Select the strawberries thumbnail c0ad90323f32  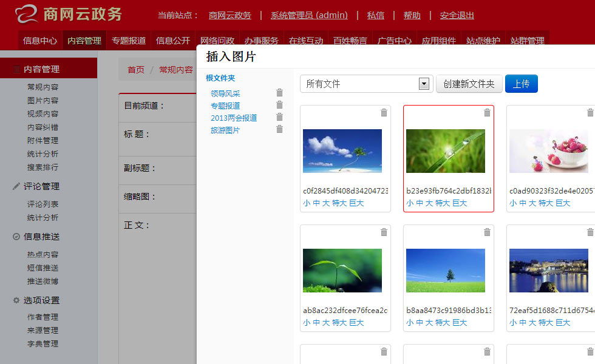click(x=549, y=151)
